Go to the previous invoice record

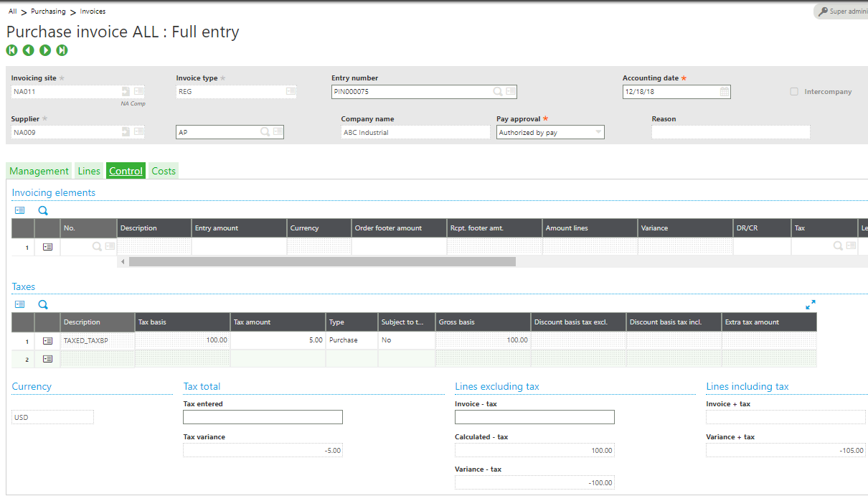coord(28,50)
